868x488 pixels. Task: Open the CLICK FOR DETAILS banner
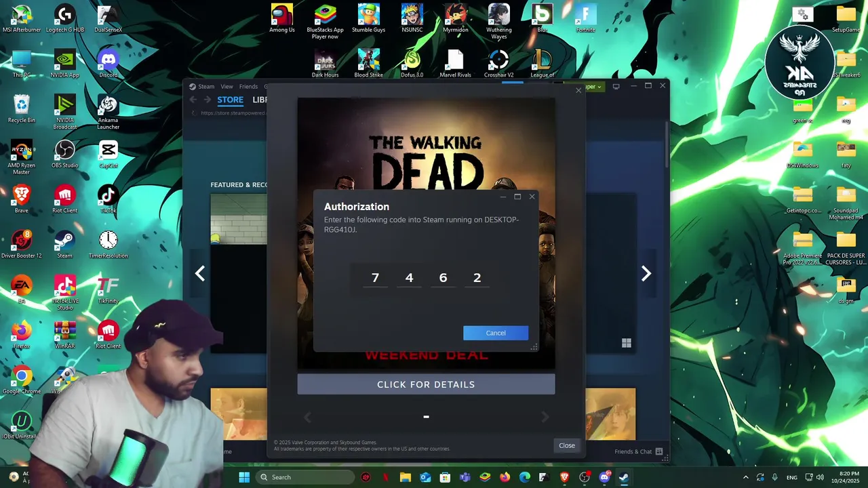(x=426, y=384)
